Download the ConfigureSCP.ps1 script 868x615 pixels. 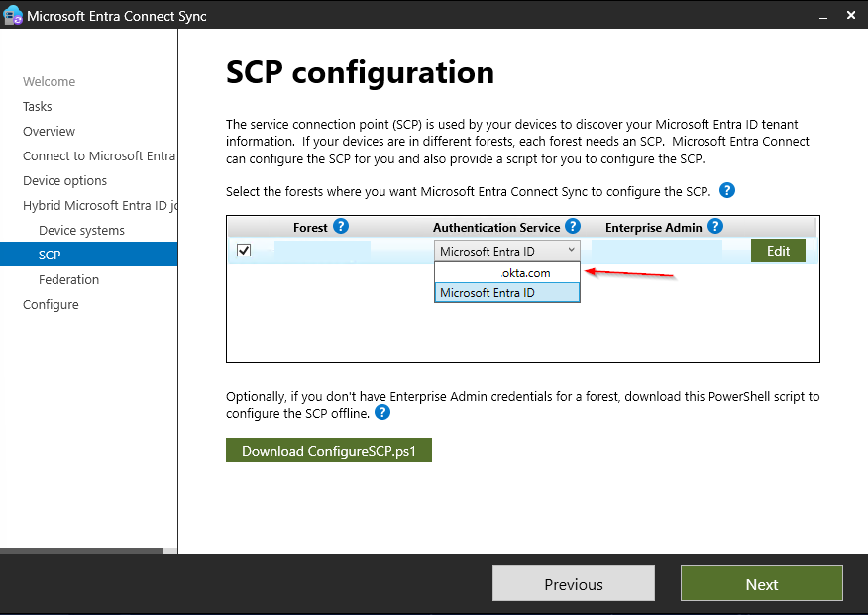(328, 450)
